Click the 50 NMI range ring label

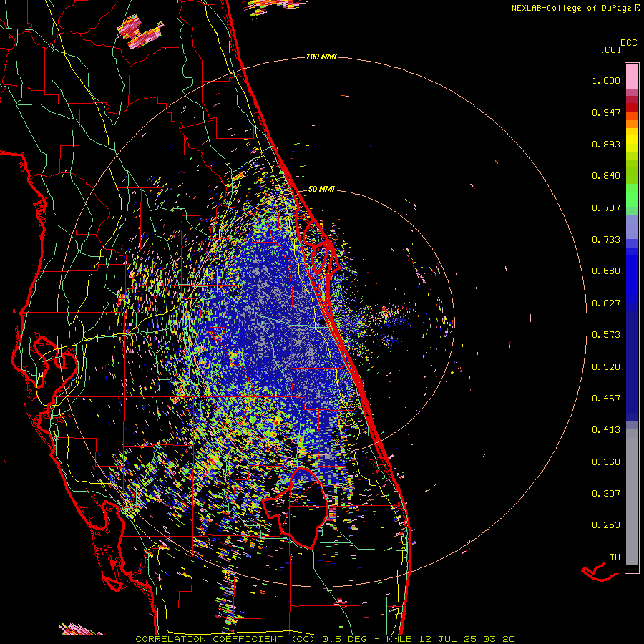point(321,190)
